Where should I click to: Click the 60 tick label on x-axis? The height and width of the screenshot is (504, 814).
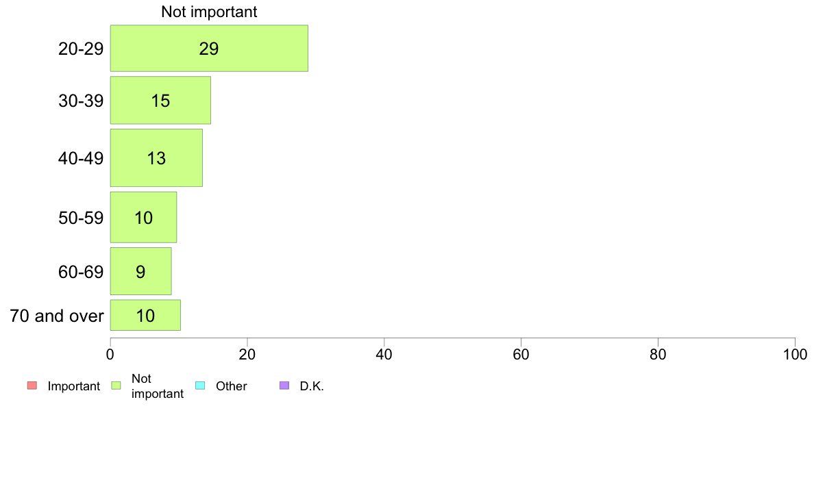coord(521,355)
